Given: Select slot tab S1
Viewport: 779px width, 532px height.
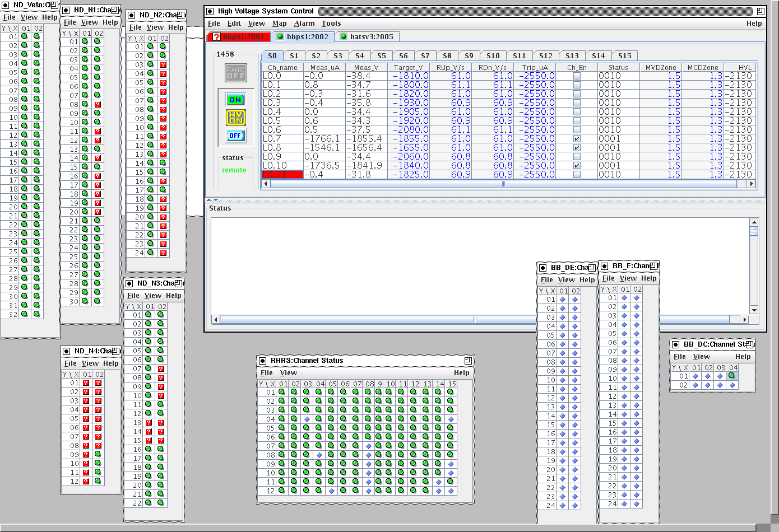Looking at the screenshot, I should 294,56.
